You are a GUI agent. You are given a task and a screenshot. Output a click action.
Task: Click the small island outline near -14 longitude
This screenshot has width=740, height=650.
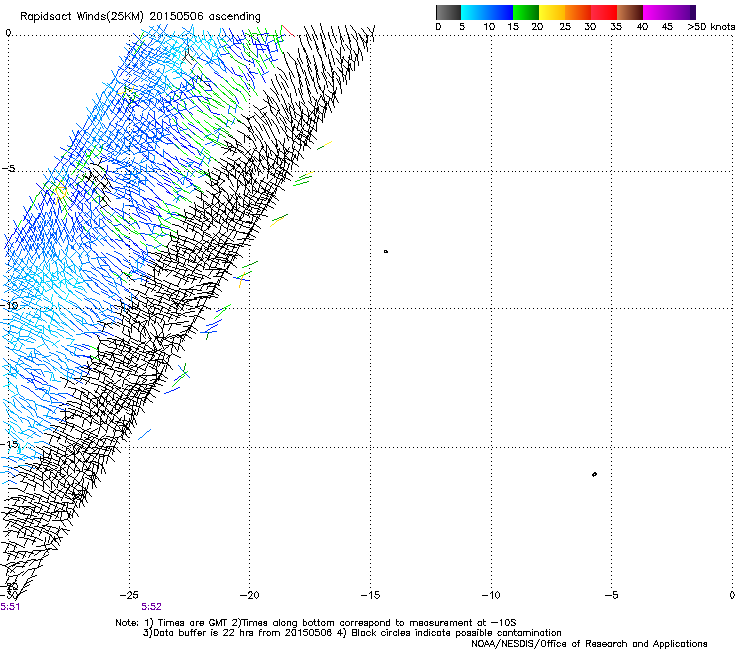386,252
